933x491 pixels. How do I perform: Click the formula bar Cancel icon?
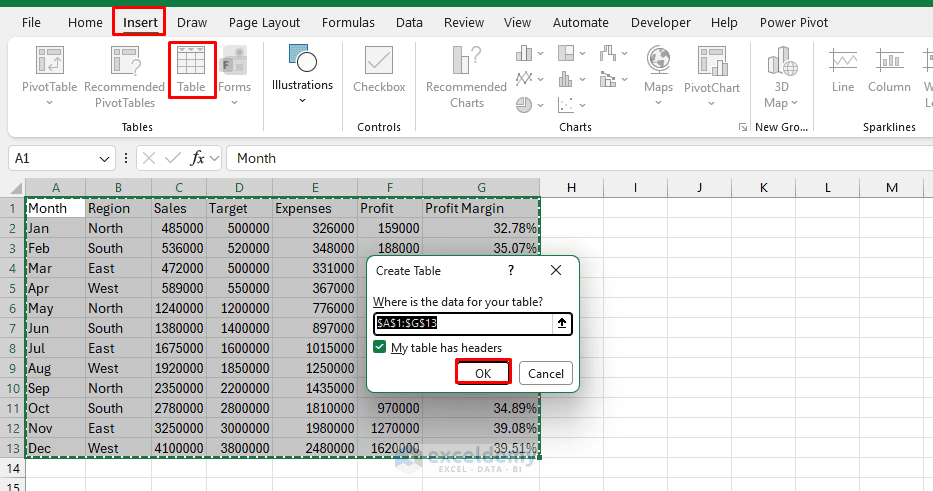(x=149, y=158)
